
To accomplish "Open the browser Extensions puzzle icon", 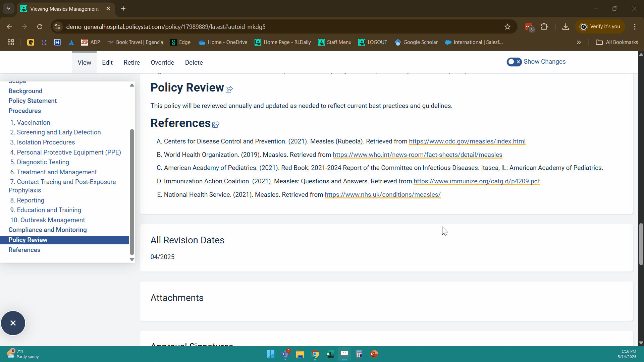I will (544, 27).
